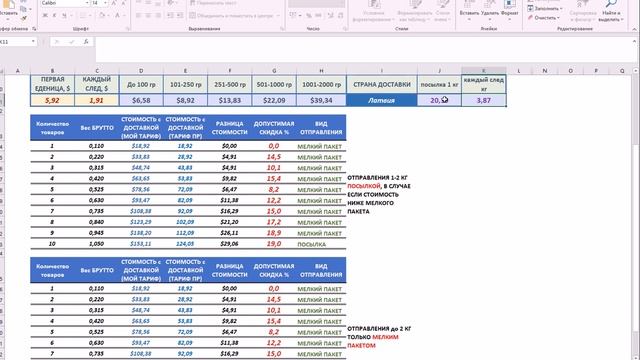Click the Insert Function fx button
Image resolution: width=640 pixels, height=360 pixels.
[86, 42]
